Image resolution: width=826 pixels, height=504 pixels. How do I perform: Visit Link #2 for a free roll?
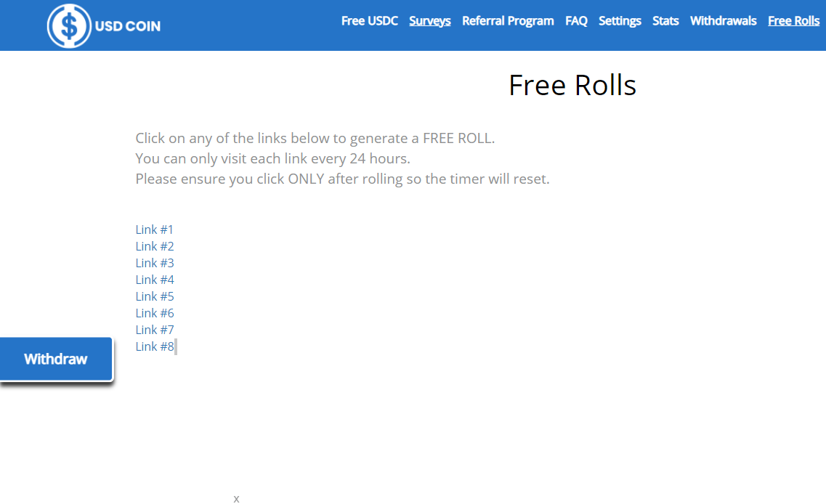click(x=154, y=246)
